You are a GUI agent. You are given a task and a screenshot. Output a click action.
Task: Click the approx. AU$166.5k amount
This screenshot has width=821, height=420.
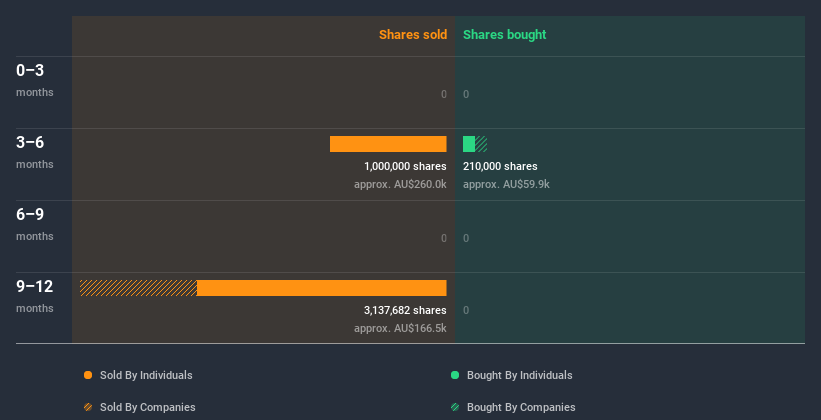[400, 328]
